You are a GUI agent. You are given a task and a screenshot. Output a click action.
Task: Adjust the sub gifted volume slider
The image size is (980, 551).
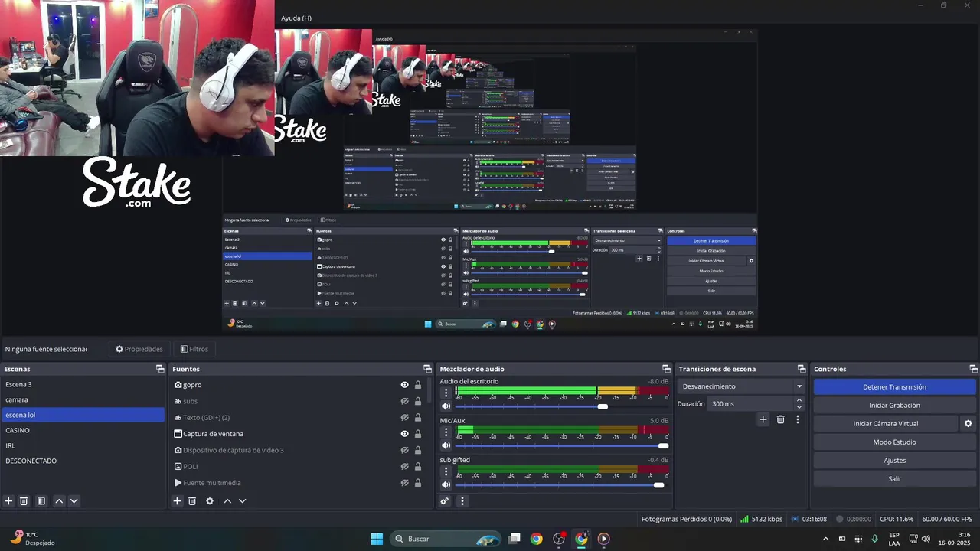(x=562, y=484)
